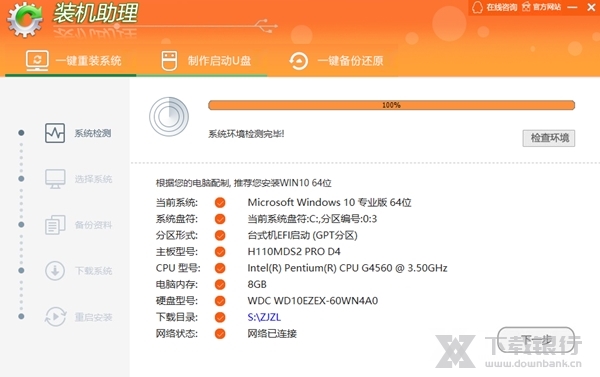Minimize the 装机助理 window
Screen dimensions: 600x377
click(x=572, y=7)
